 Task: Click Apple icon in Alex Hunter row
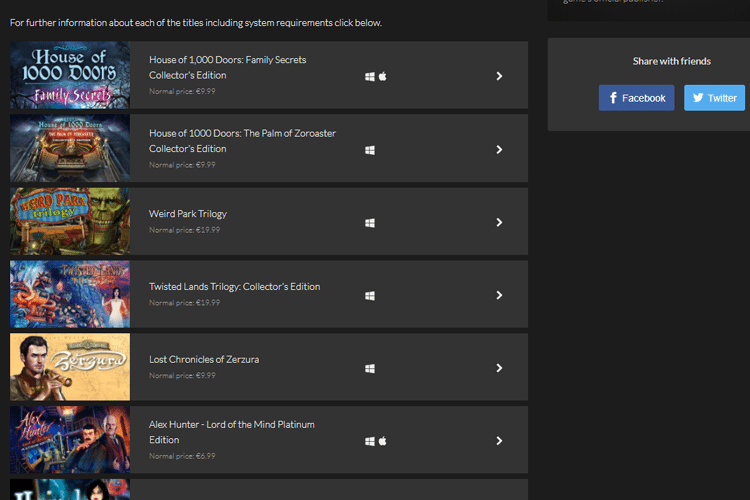[x=383, y=441]
